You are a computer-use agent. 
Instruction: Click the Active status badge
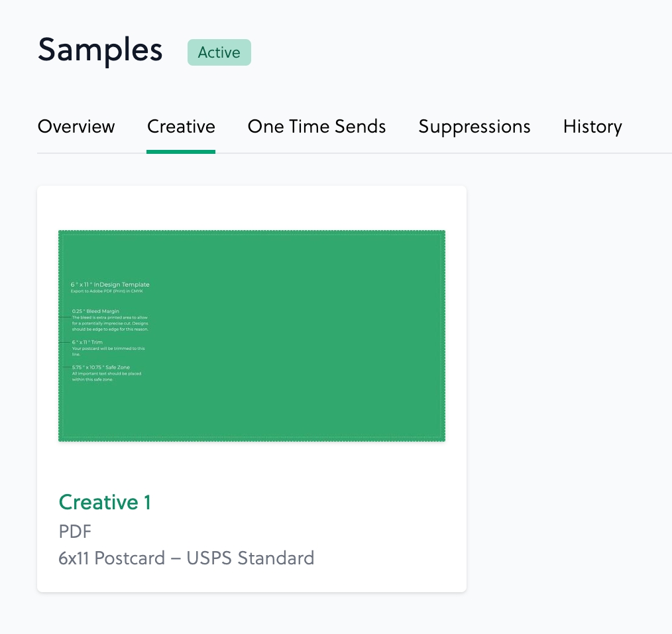click(x=219, y=52)
